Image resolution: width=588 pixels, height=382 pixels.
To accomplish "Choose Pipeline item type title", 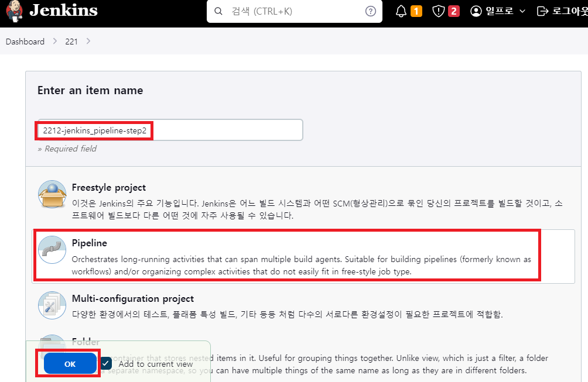I will 89,243.
